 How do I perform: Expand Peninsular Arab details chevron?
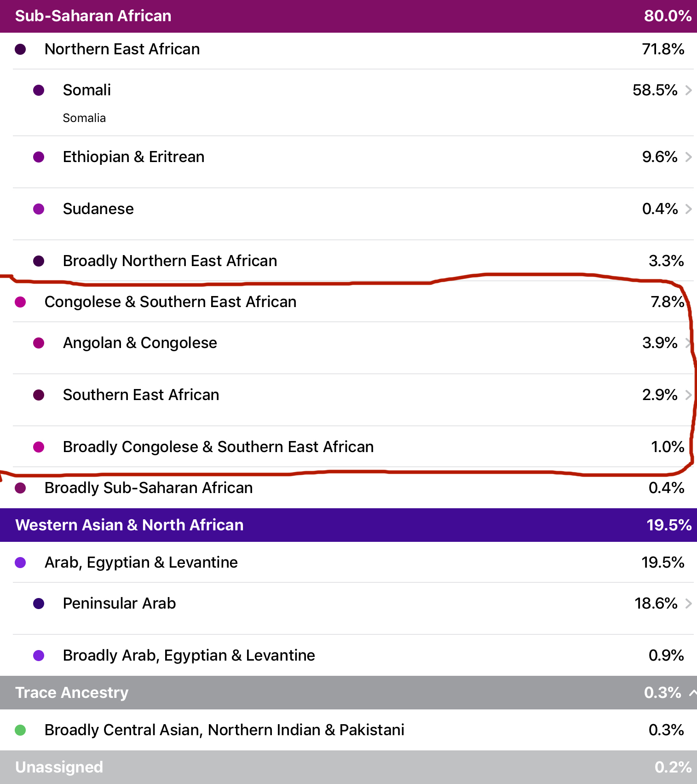688,604
